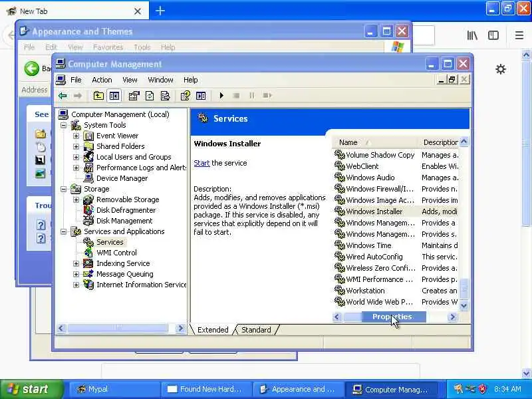Click the Start the service link
The height and width of the screenshot is (399, 532).
201,163
